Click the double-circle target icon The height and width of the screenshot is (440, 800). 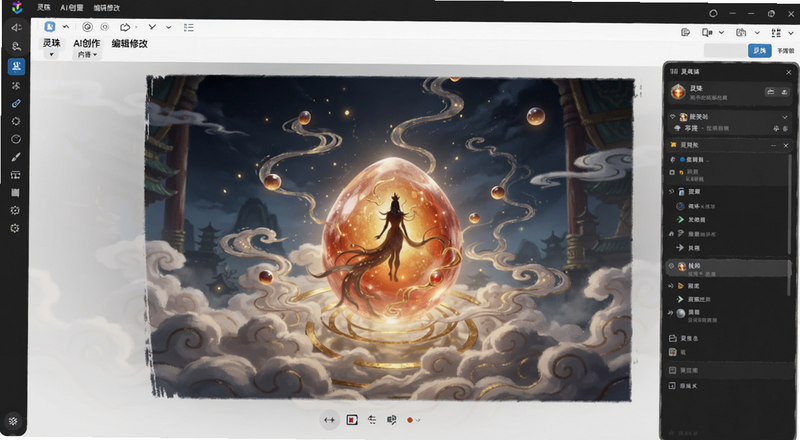(87, 27)
